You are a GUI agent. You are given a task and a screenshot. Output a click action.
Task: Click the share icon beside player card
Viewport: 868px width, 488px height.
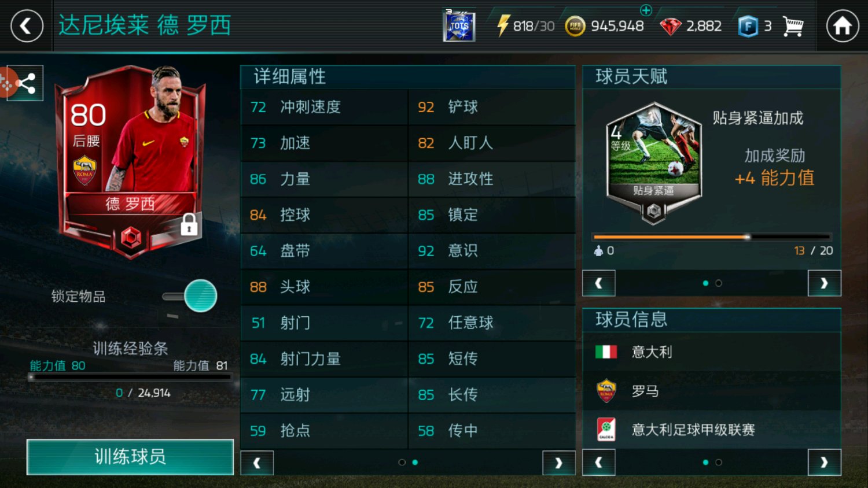[x=25, y=84]
